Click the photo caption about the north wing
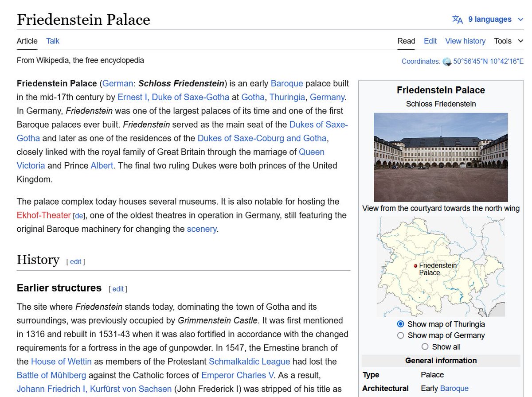 [x=441, y=208]
